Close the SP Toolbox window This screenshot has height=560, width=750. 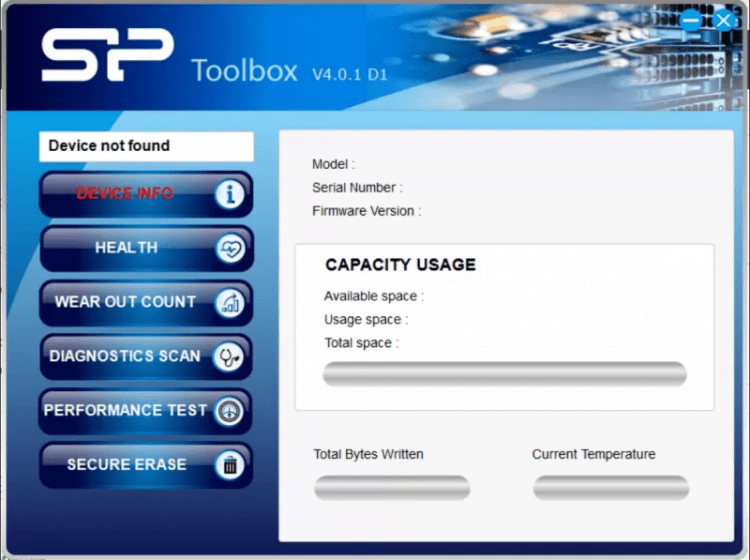tap(724, 21)
